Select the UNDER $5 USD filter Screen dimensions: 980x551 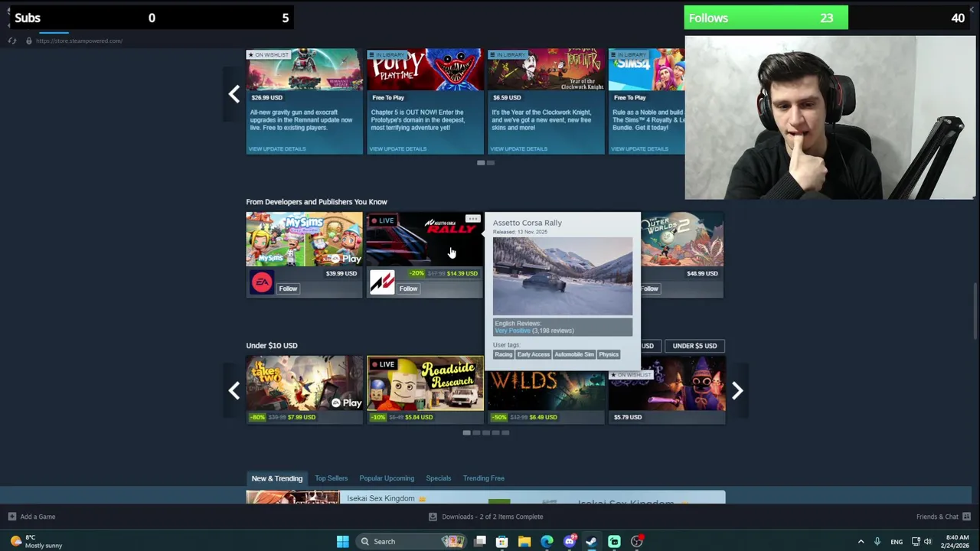click(x=694, y=346)
